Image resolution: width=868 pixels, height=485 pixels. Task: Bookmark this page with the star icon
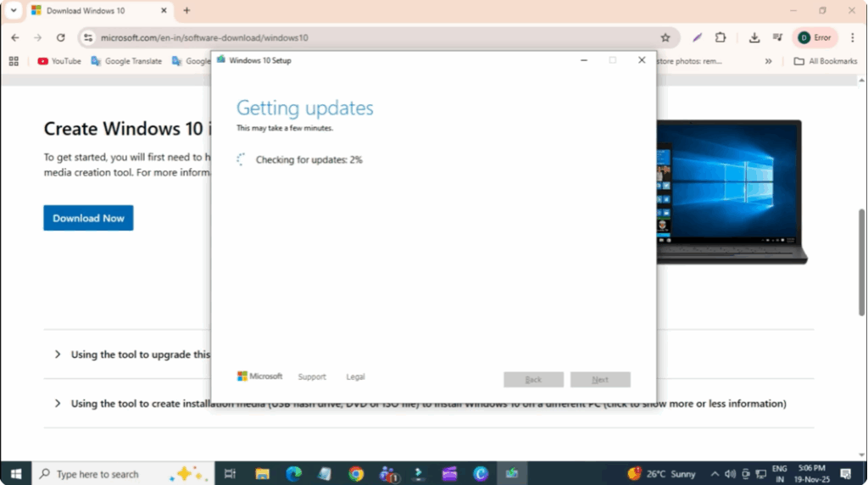point(665,37)
